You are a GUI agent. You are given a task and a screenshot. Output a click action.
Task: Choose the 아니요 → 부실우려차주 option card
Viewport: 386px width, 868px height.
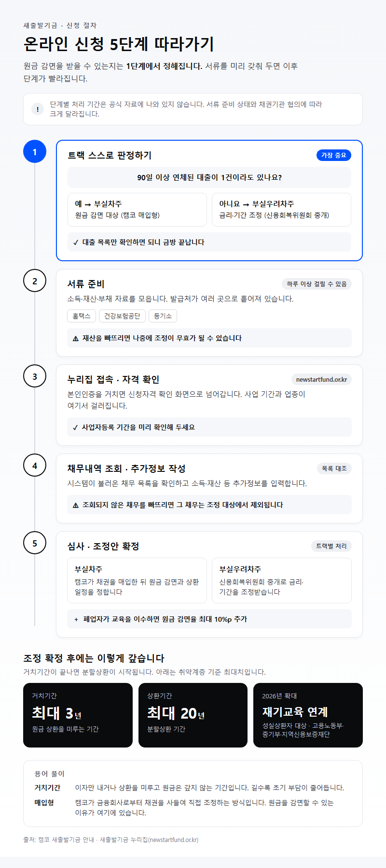(281, 210)
